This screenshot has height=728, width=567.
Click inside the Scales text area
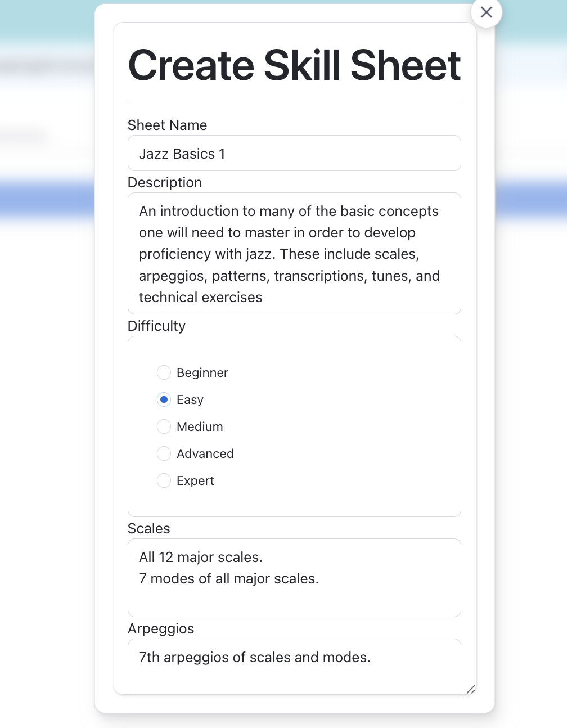[294, 578]
